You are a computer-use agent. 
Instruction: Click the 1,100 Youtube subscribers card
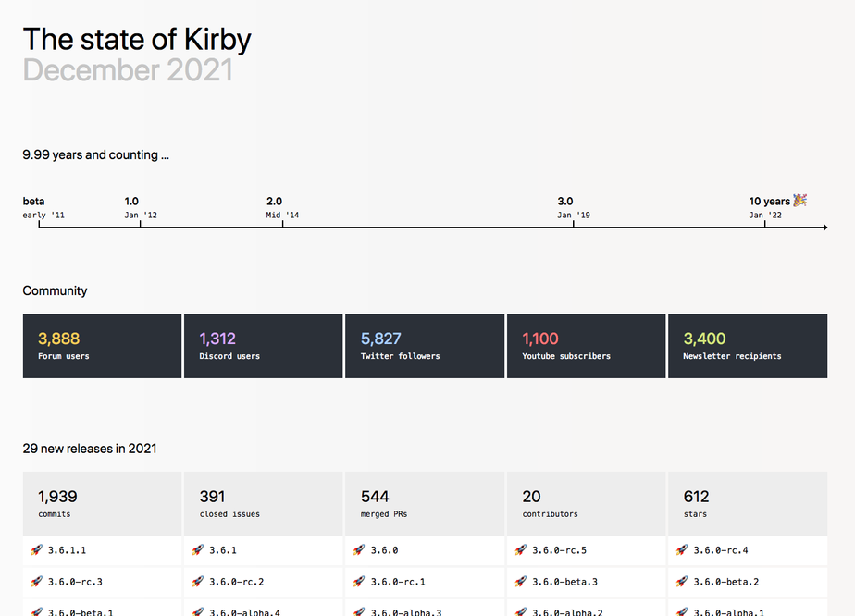coord(586,346)
